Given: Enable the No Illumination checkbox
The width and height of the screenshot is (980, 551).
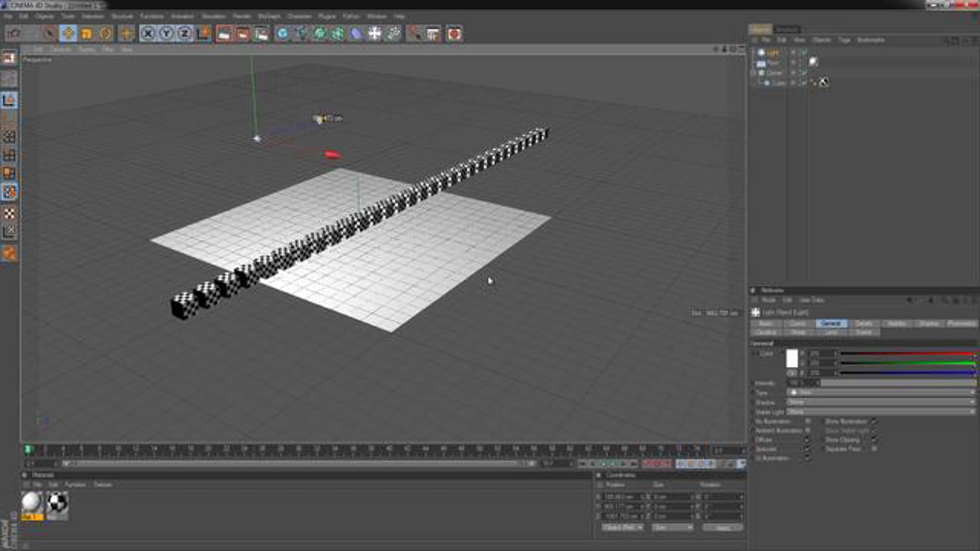Looking at the screenshot, I should click(x=808, y=421).
